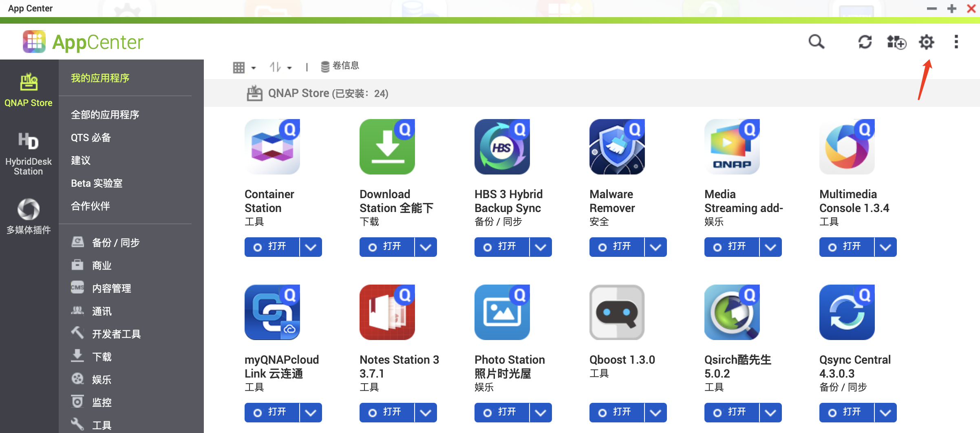Expand the Notes Station 3 action dropdown arrow
980x433 pixels.
pyautogui.click(x=426, y=413)
